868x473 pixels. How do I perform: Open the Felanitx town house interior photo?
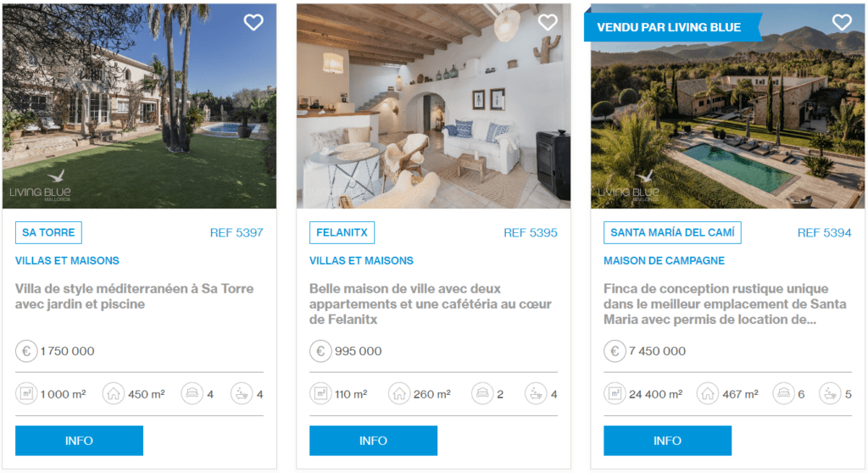tap(433, 106)
